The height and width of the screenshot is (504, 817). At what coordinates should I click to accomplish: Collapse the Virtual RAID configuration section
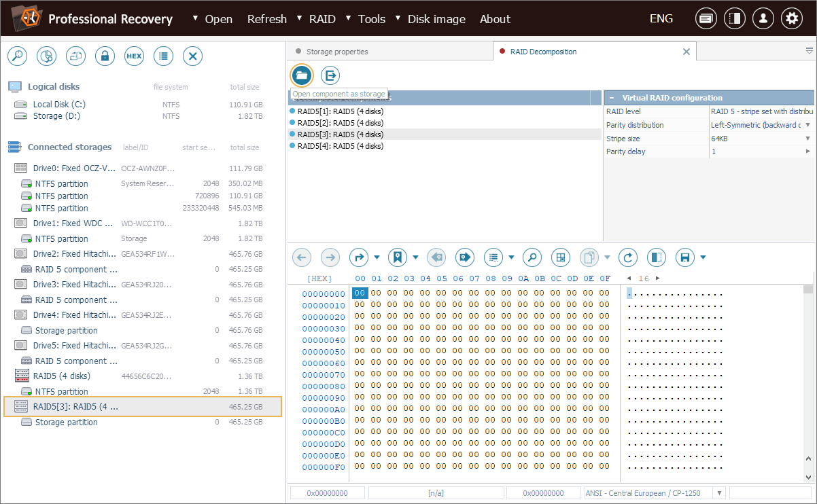click(610, 98)
